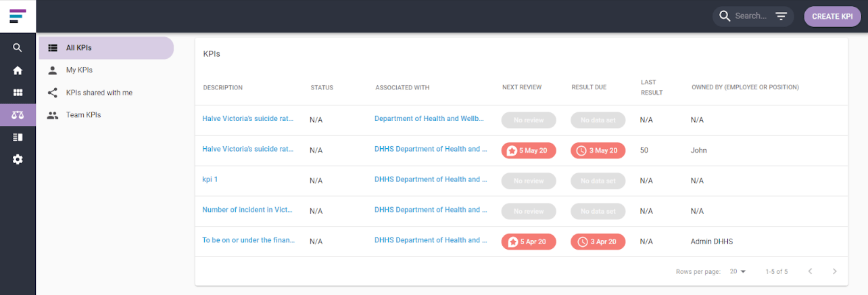Click the DESCRIPTION column header
Screen dimensions: 868x295
pos(222,88)
